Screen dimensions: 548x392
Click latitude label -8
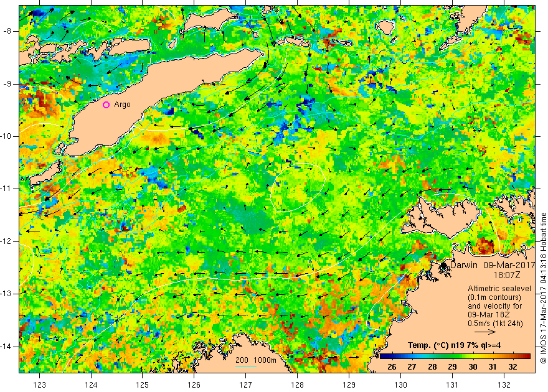pyautogui.click(x=7, y=31)
